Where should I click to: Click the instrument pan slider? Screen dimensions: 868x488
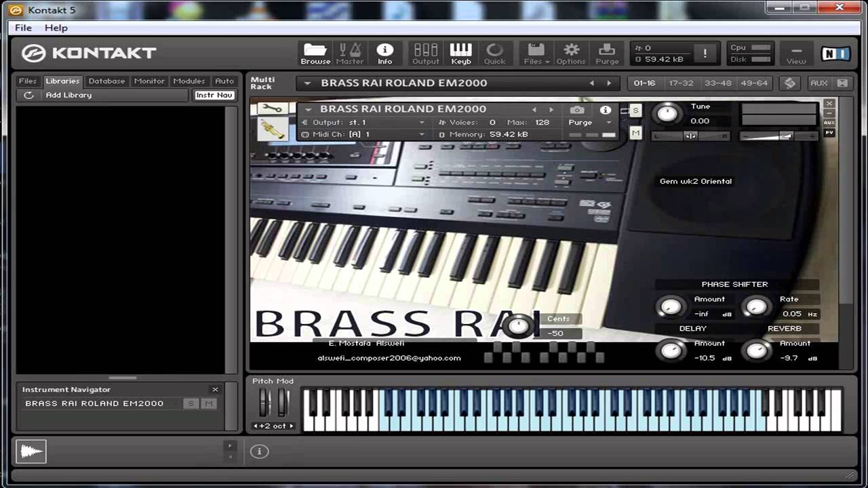click(x=690, y=136)
